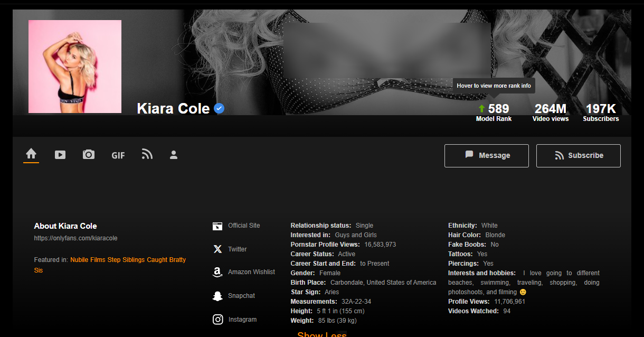The height and width of the screenshot is (337, 644).
Task: Open the Photos camera icon tab
Action: click(89, 155)
